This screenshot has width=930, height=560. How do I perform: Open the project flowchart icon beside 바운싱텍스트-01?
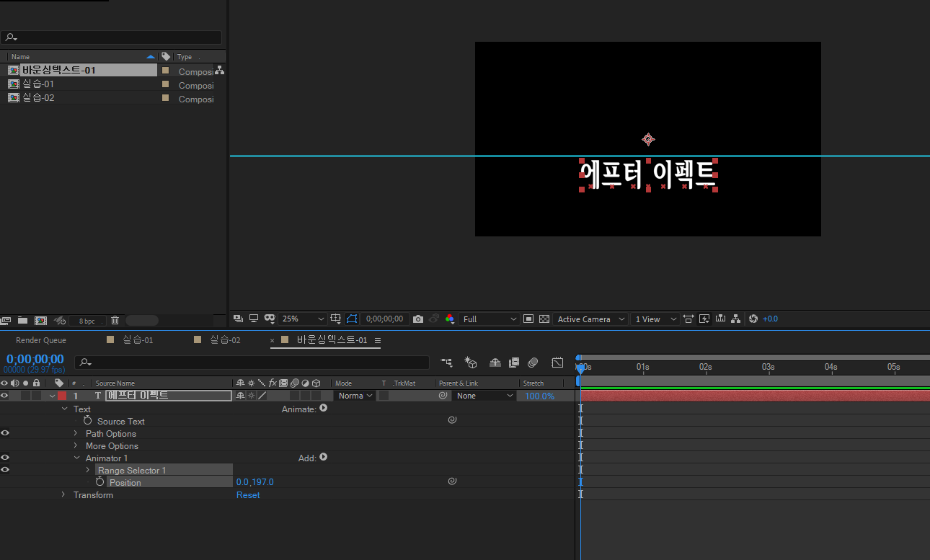[x=219, y=71]
